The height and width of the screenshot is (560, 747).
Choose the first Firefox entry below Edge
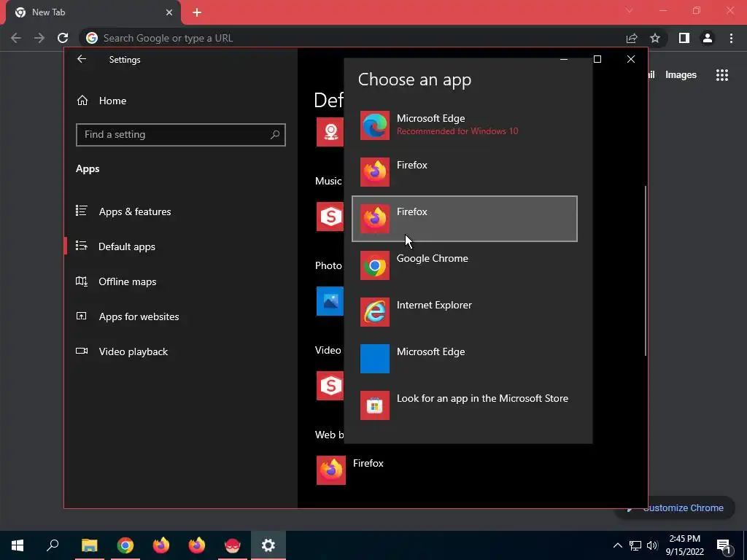[x=465, y=172]
